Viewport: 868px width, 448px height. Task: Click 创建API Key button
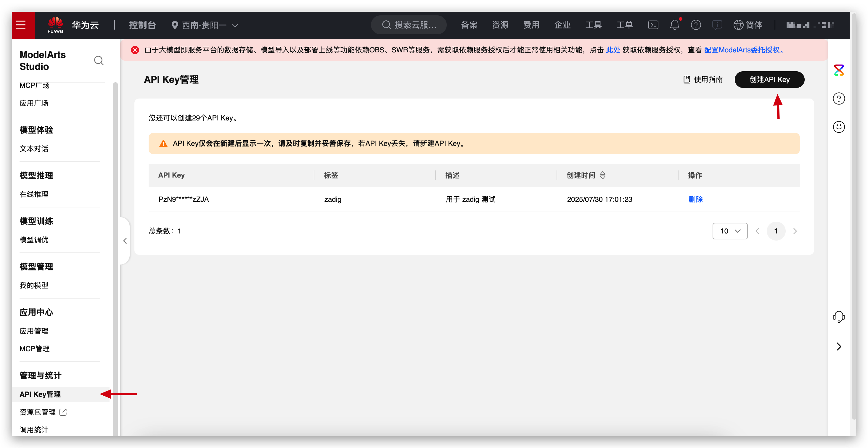(769, 80)
